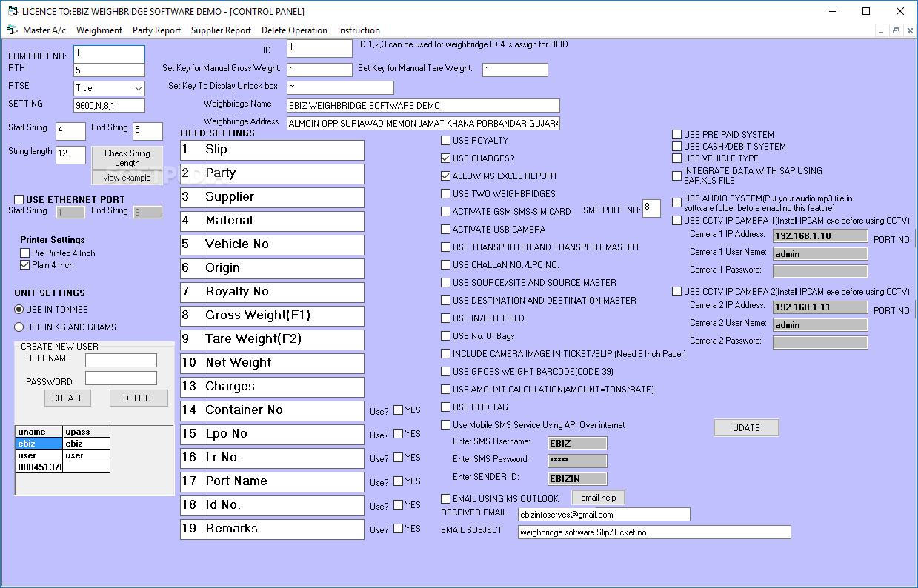Restore the inner MDI window
This screenshot has width=918, height=588.
pos(895,30)
